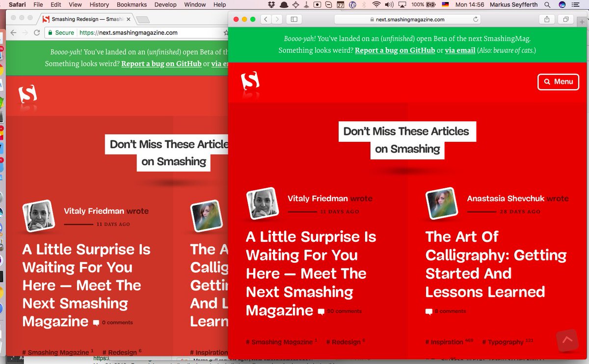This screenshot has width=589, height=364.
Task: Open the Bookmarks menu
Action: tap(132, 4)
